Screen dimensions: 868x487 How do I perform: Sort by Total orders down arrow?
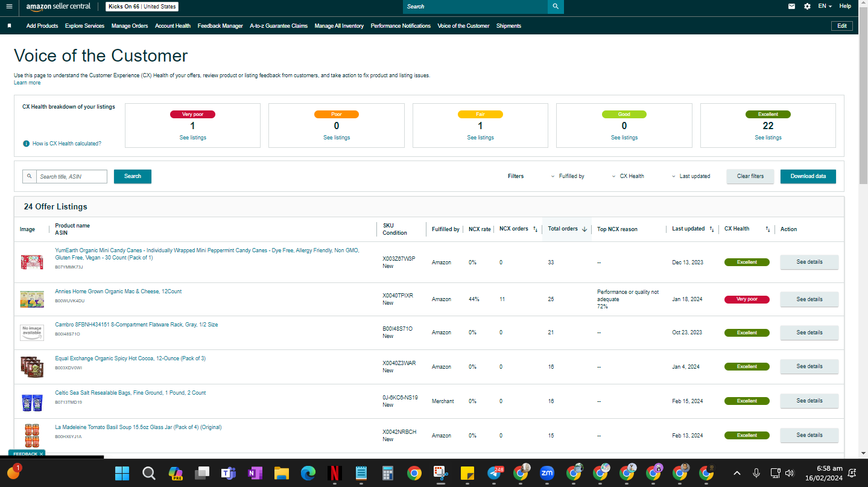pyautogui.click(x=584, y=229)
